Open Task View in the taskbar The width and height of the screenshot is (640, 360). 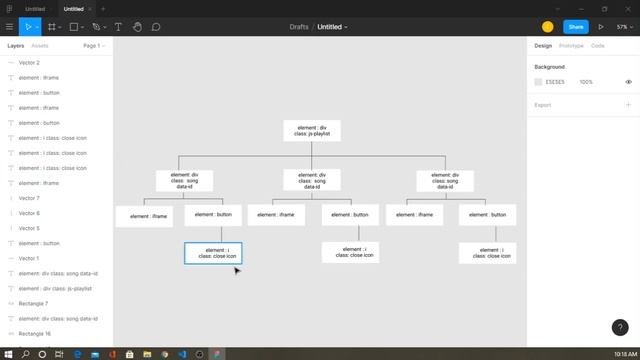[x=59, y=354]
